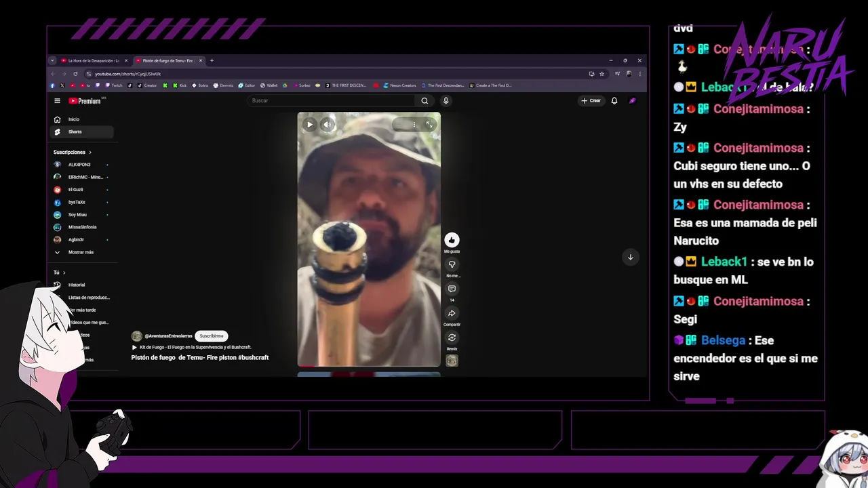Viewport: 868px width, 488px height.
Task: Play the Shorts video
Action: point(310,124)
